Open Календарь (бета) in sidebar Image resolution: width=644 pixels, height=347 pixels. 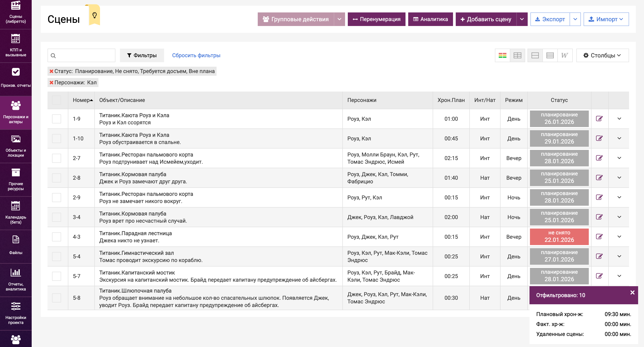[16, 213]
